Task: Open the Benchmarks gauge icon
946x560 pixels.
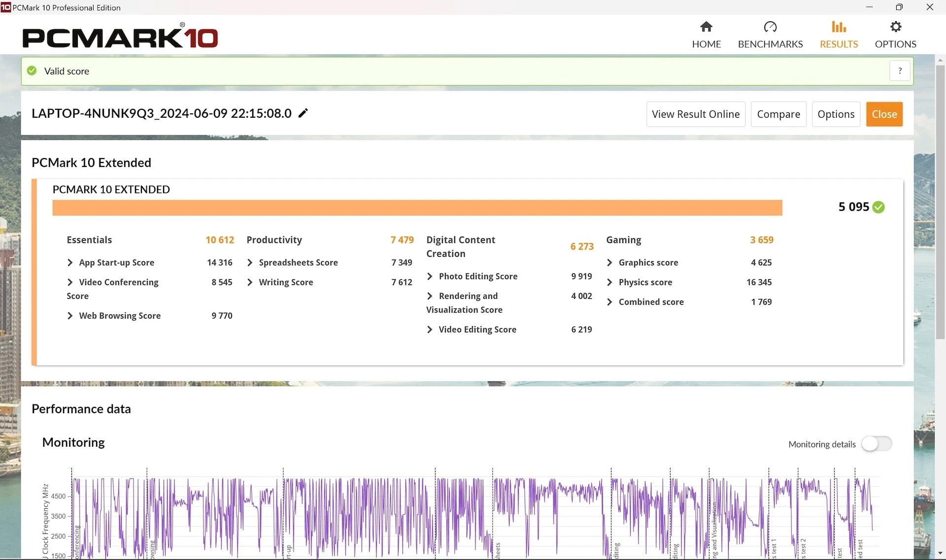Action: pos(770,27)
